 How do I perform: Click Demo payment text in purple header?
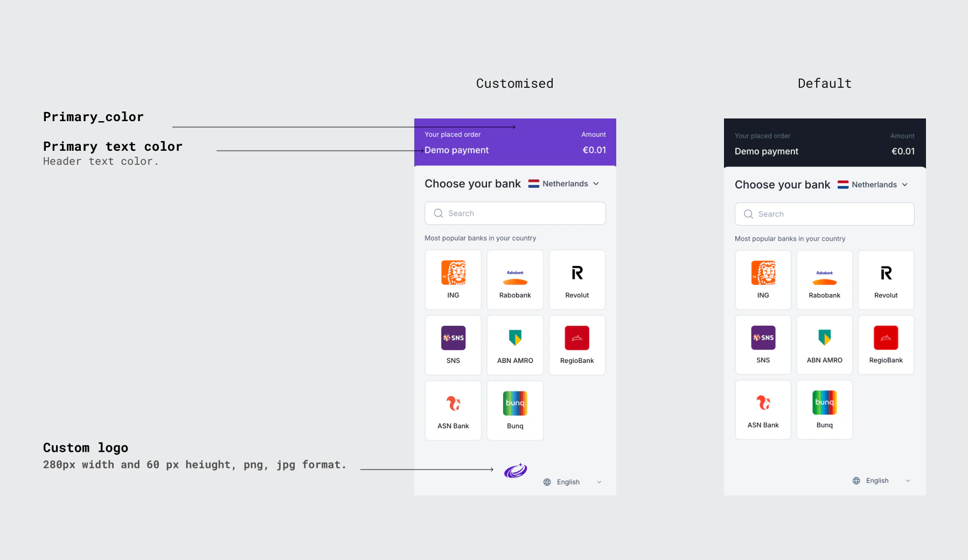tap(457, 150)
